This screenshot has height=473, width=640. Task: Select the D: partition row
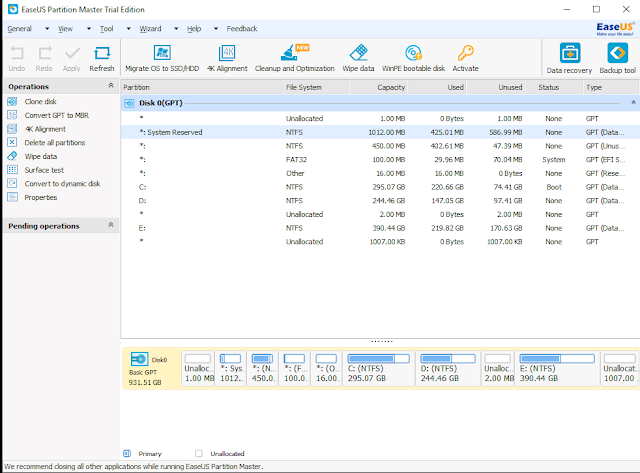pos(380,201)
